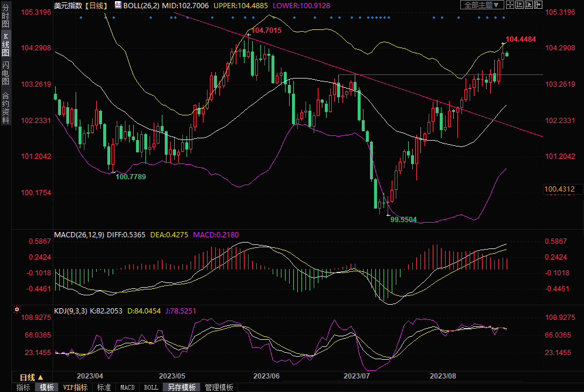Click the crosshair cursor icon in top toolbar
584x392 pixels.
[510, 5]
